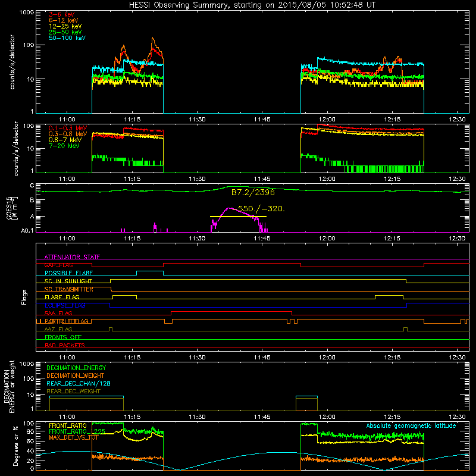Screen dimensions: 476x476
Task: Click the 7-20 MeV legend label
Action: click(64, 146)
